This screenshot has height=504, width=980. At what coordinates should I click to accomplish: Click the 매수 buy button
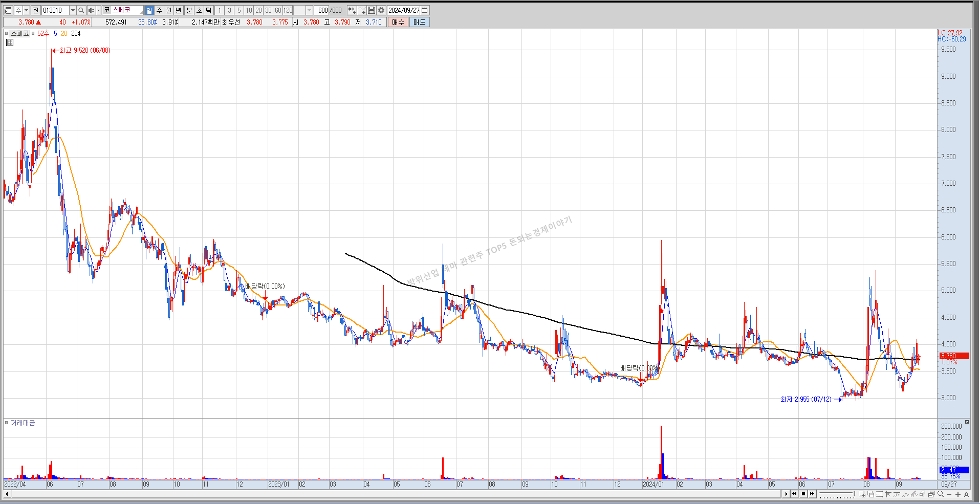pos(398,22)
